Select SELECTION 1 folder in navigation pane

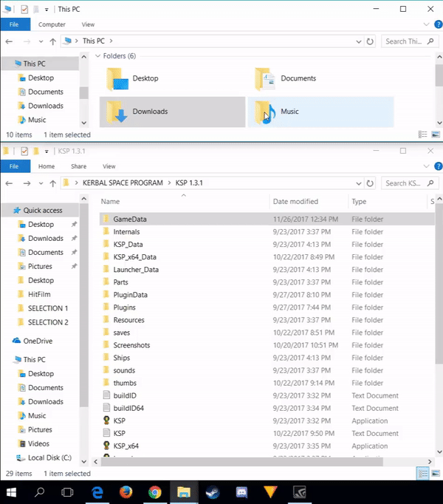[x=48, y=309]
